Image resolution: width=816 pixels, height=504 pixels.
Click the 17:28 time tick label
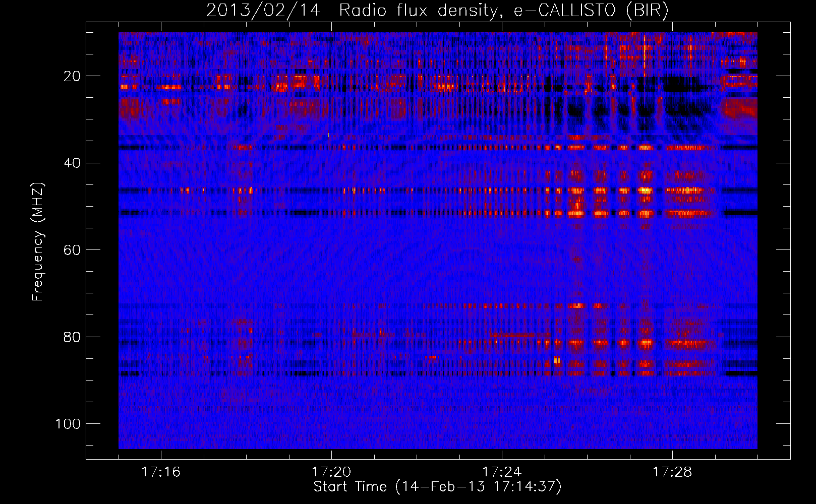672,472
